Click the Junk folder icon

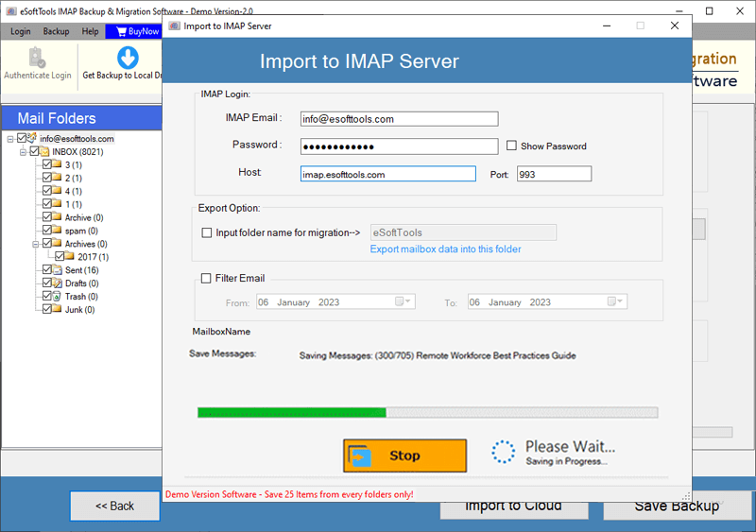pos(58,309)
